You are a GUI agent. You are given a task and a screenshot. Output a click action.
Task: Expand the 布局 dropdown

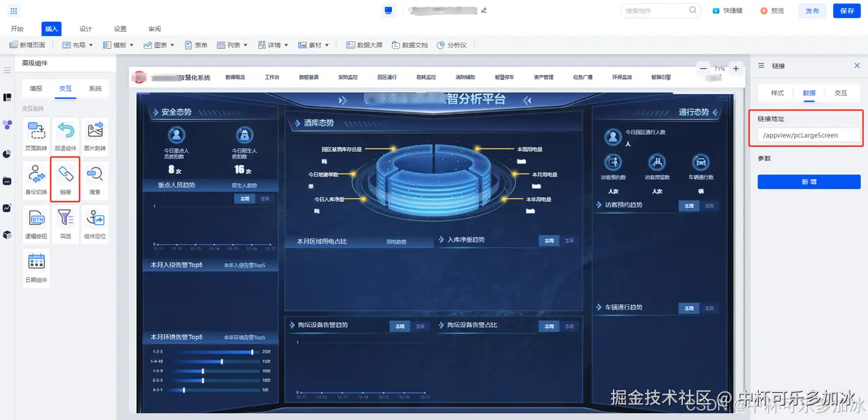pos(77,45)
